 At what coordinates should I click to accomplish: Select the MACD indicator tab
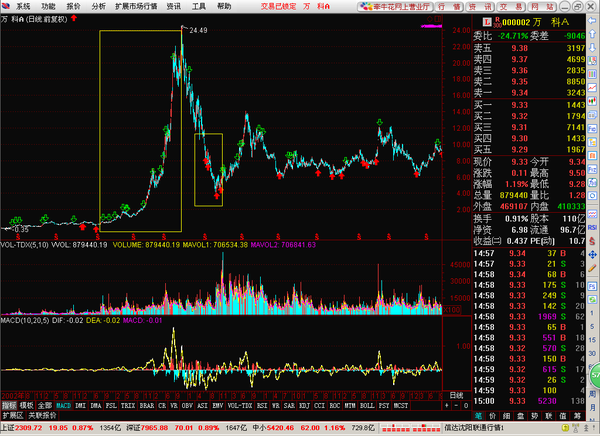tap(64, 405)
